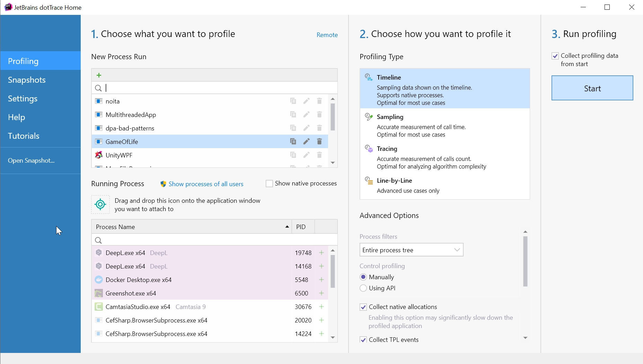Open the Tutorials sidebar section

(x=41, y=136)
